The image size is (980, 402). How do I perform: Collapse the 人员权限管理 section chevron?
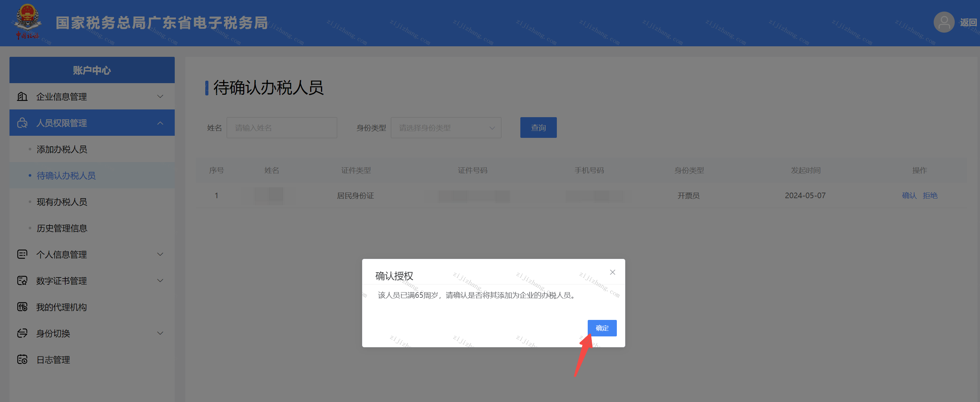tap(160, 123)
